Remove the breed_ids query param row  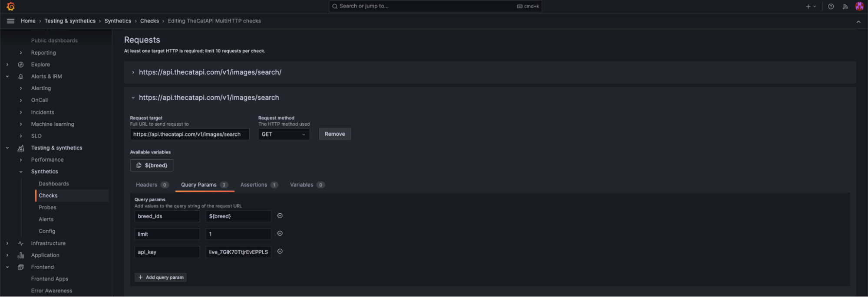click(280, 215)
